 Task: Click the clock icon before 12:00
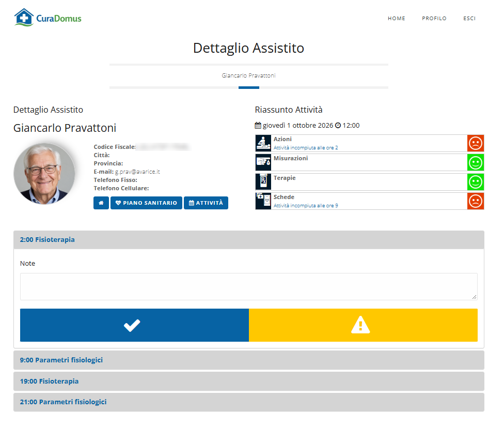click(338, 126)
